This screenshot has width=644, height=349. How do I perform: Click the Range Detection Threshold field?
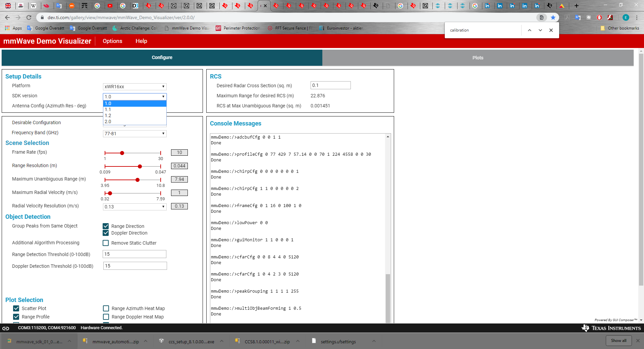coord(135,254)
